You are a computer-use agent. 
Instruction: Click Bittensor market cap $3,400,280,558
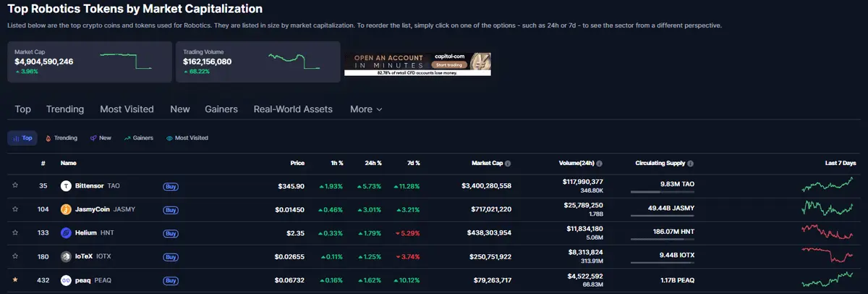tap(486, 186)
